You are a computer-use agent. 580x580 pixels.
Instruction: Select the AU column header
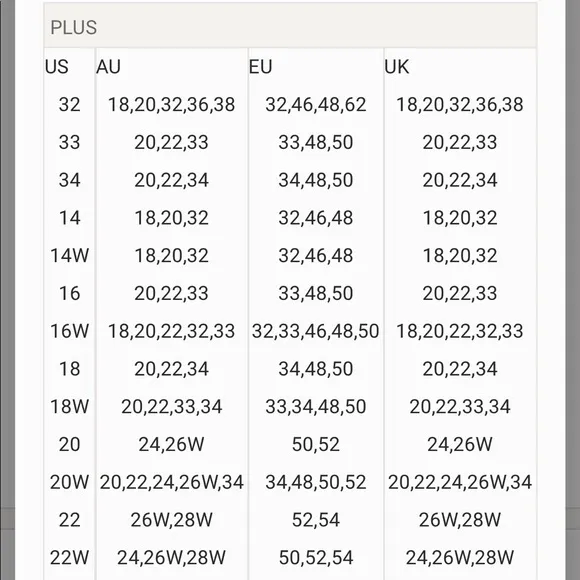pos(108,67)
